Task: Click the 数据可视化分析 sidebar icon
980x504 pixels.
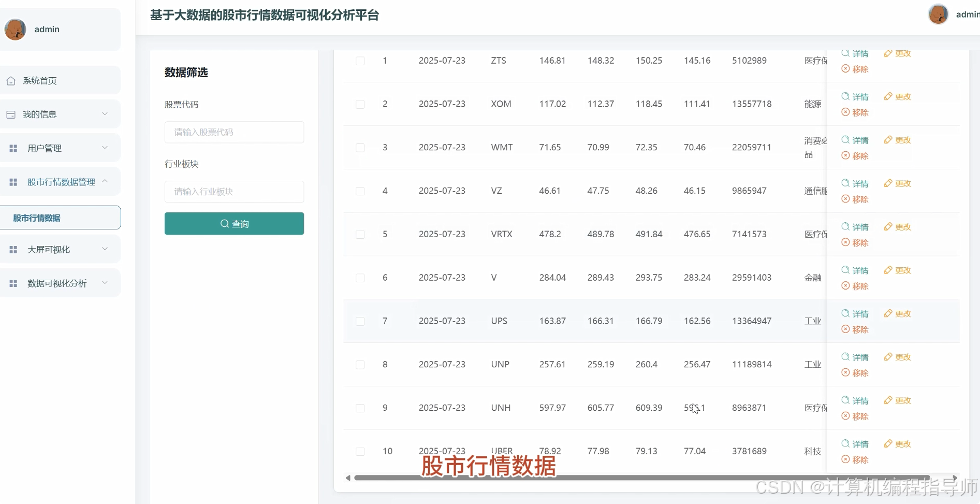Action: pyautogui.click(x=13, y=283)
